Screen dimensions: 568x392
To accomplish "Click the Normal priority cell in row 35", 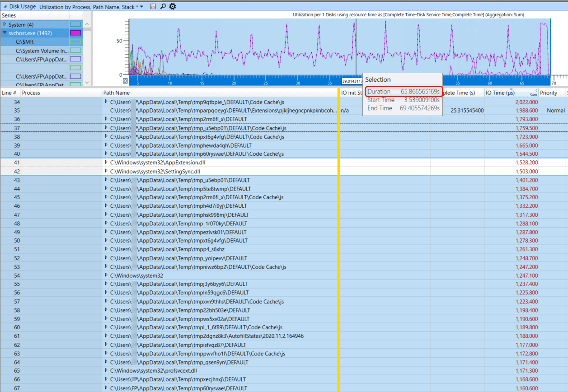I will click(x=556, y=111).
